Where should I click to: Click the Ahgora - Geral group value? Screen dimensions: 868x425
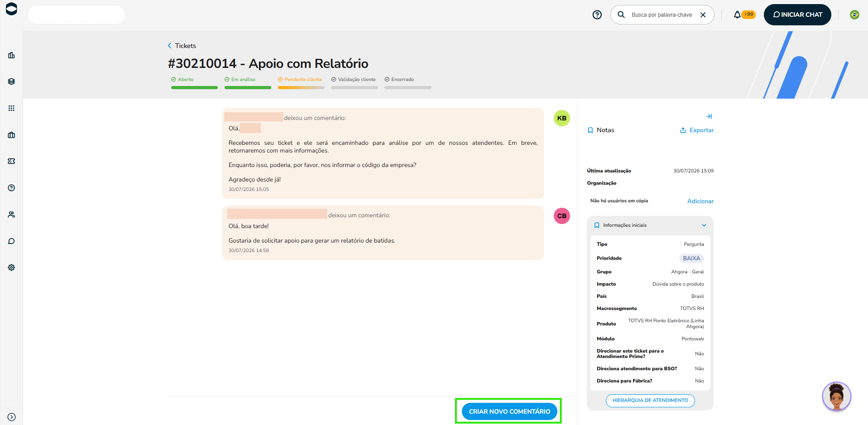(687, 272)
